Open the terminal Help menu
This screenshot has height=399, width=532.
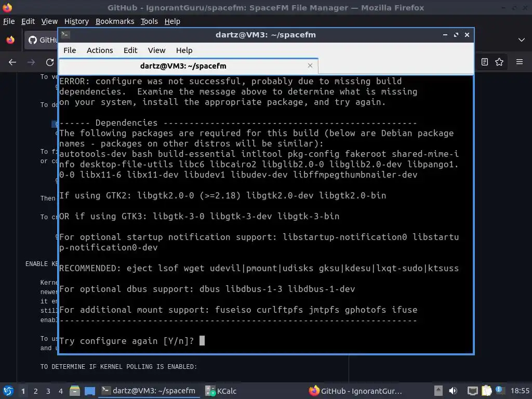pos(184,50)
